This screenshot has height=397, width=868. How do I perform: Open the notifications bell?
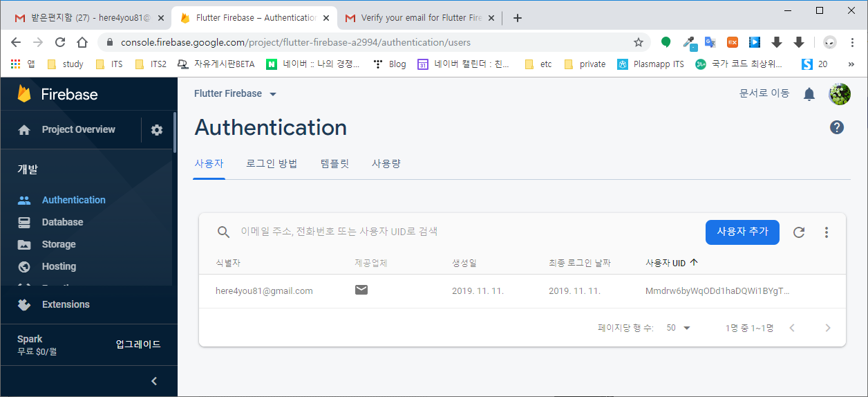tap(809, 94)
